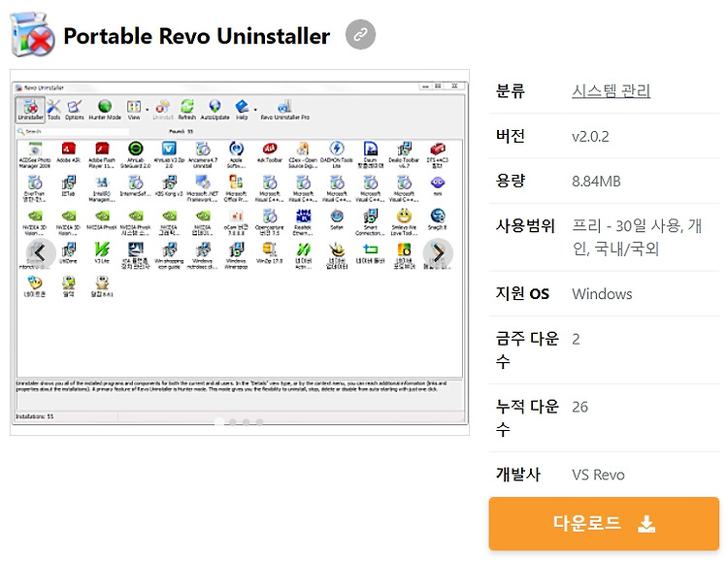Image resolution: width=728 pixels, height=564 pixels.
Task: Click the cumulative downloads value 26
Action: pyautogui.click(x=579, y=407)
